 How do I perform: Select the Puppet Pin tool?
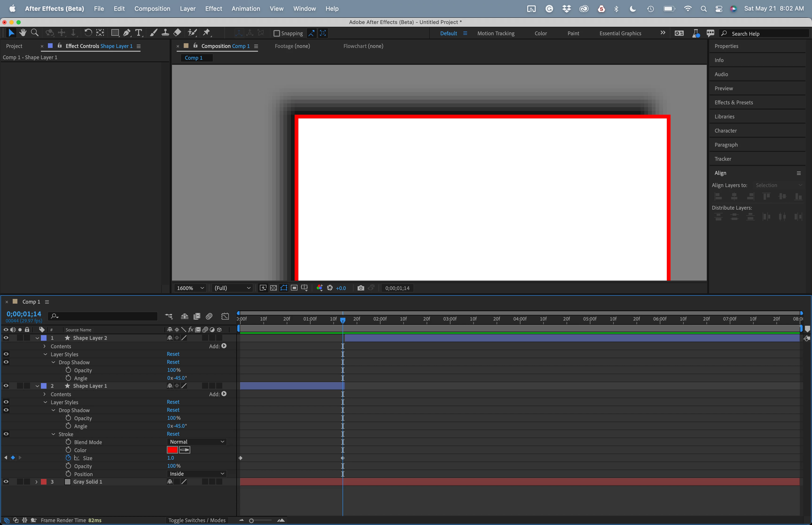click(x=207, y=33)
